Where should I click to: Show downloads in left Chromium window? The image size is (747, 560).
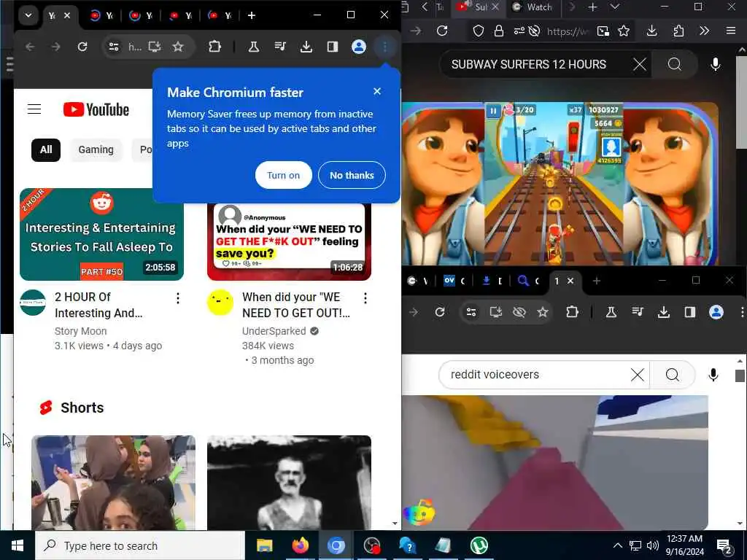pyautogui.click(x=306, y=47)
